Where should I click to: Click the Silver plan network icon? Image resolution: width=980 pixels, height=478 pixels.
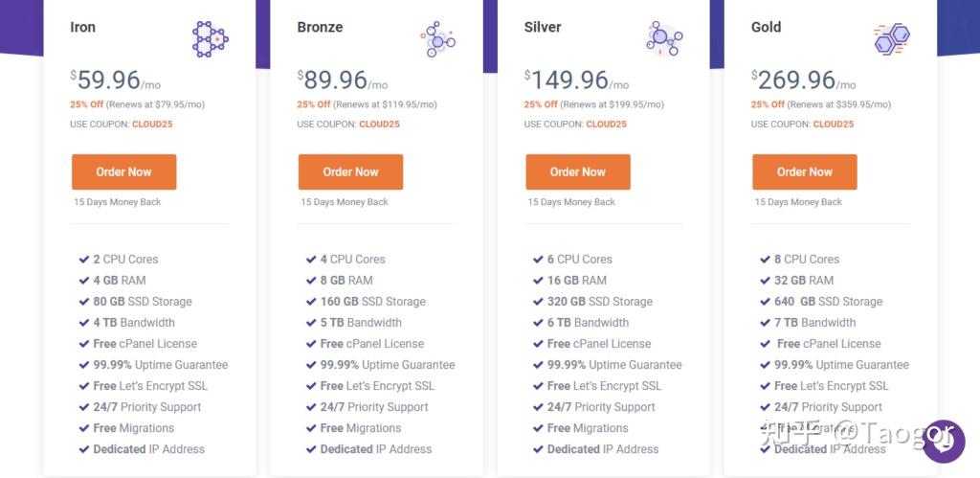click(x=664, y=38)
